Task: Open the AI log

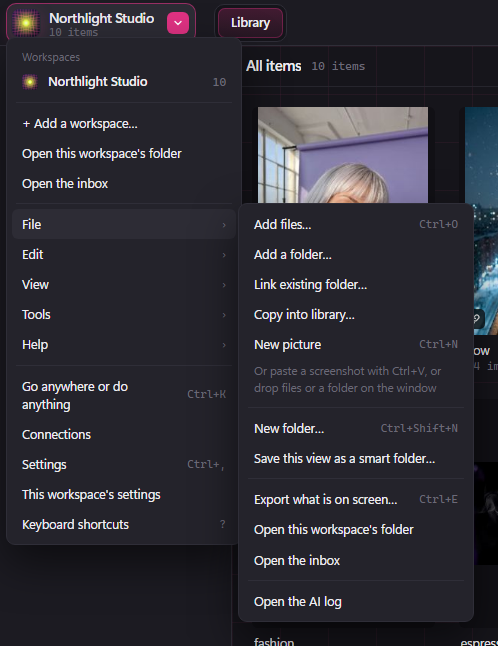Action: 356,602
